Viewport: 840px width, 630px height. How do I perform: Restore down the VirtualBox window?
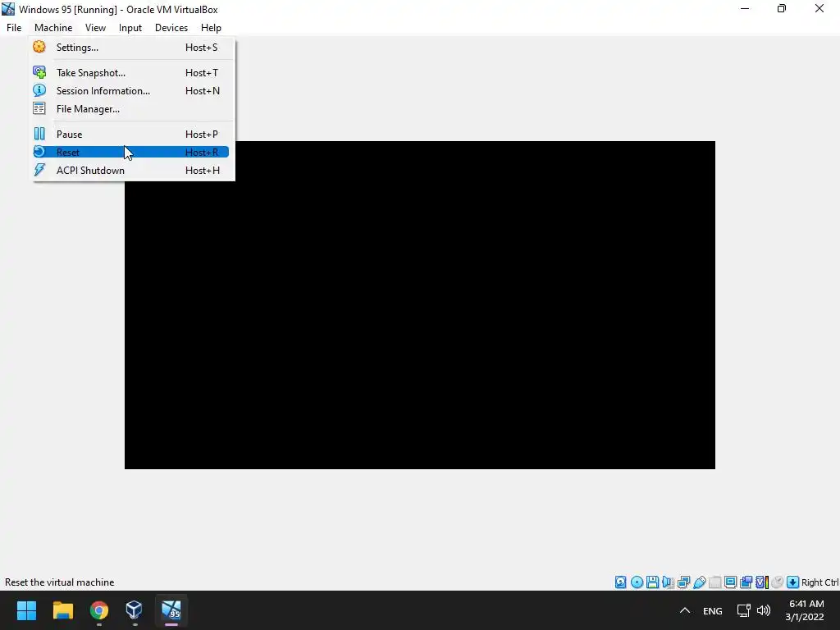(x=782, y=9)
